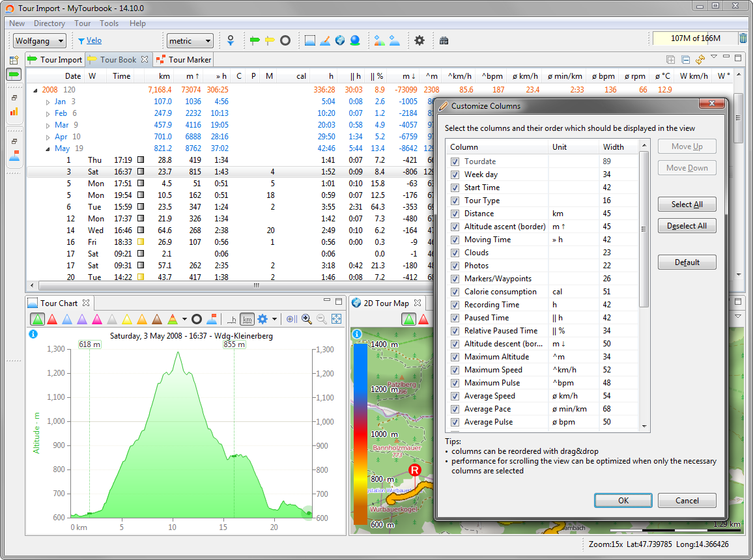Uncheck the Distance column checkbox
Image resolution: width=753 pixels, height=560 pixels.
455,214
